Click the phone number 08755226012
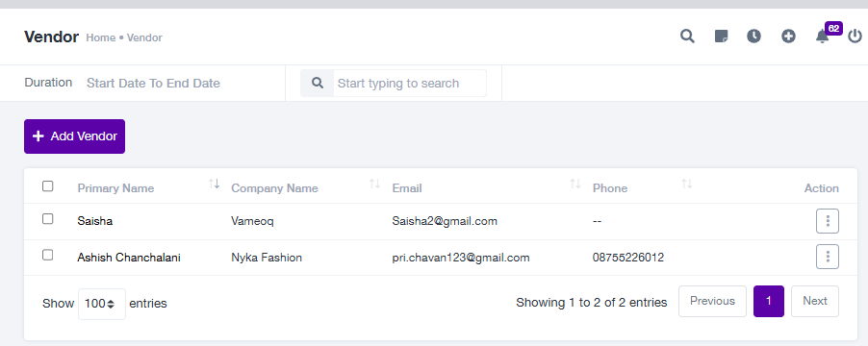 (x=628, y=258)
